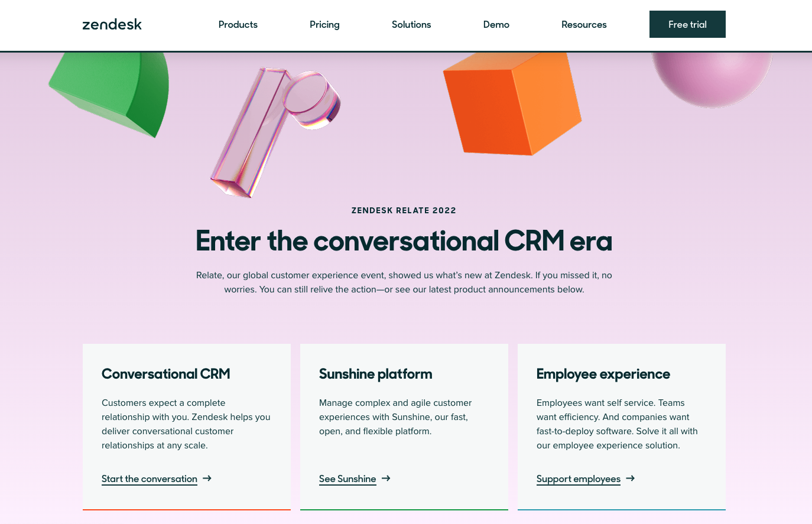Go to the Pricing page
The width and height of the screenshot is (812, 524).
[x=324, y=24]
